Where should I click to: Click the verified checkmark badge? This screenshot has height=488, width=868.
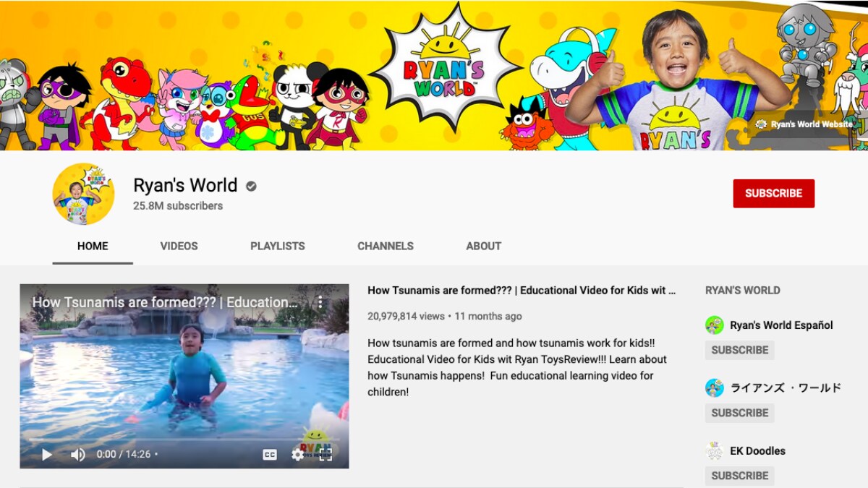coord(251,187)
